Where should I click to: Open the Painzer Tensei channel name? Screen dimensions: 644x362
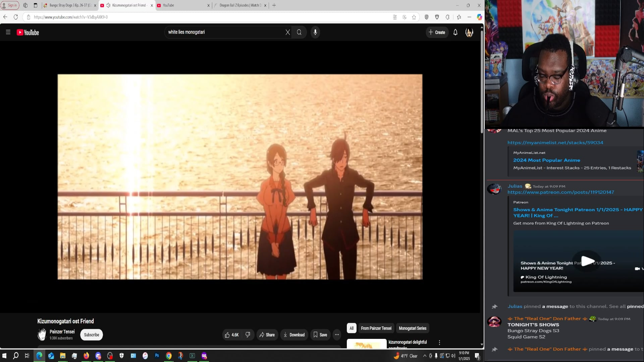62,332
